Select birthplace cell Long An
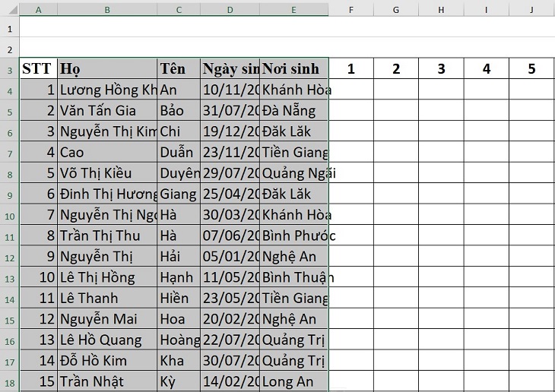Image resolution: width=555 pixels, height=392 pixels. point(293,381)
